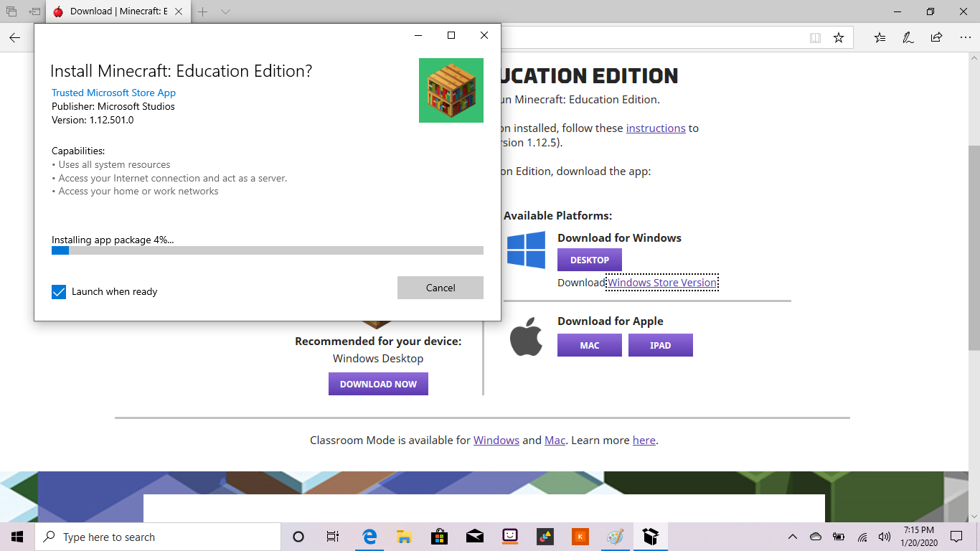980x551 pixels.
Task: Click the Learn more here link
Action: tap(644, 441)
